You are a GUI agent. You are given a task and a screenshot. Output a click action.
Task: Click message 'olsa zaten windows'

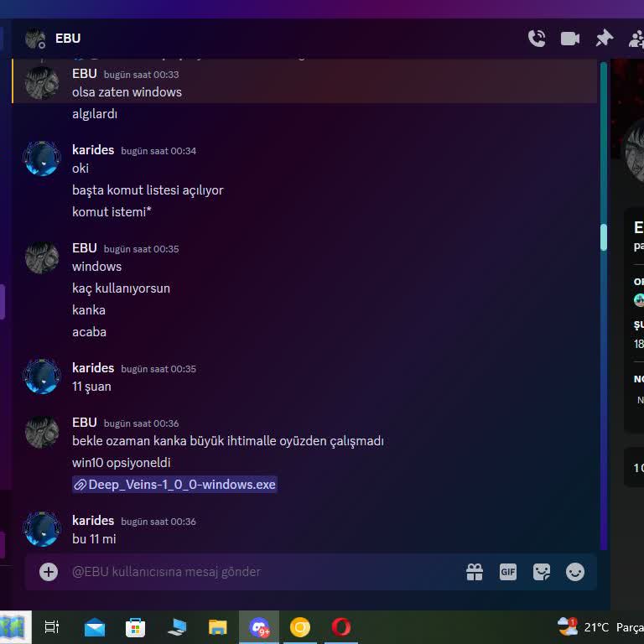click(127, 92)
